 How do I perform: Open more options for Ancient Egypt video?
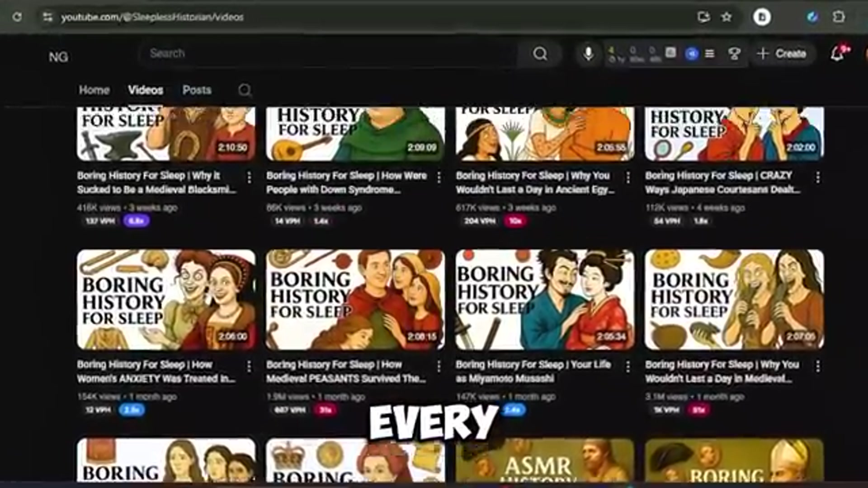(628, 177)
